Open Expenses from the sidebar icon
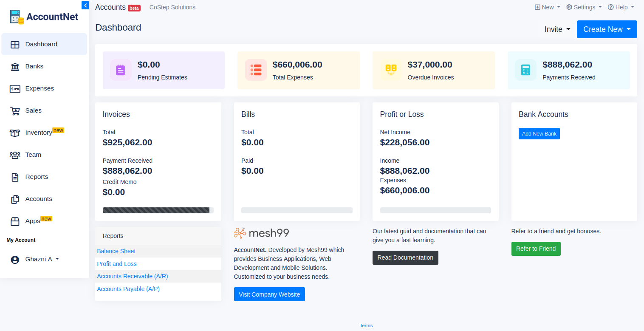This screenshot has height=331, width=644. pos(15,88)
